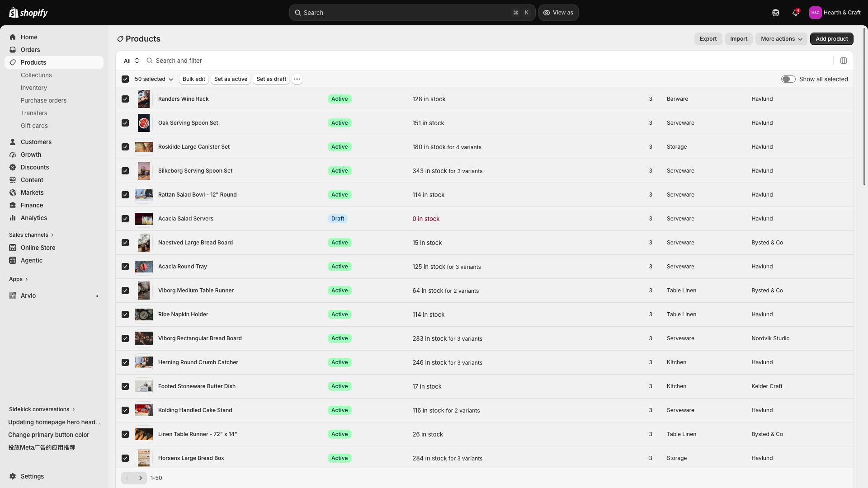This screenshot has height=488, width=868.
Task: Click the Import button
Action: [739, 39]
